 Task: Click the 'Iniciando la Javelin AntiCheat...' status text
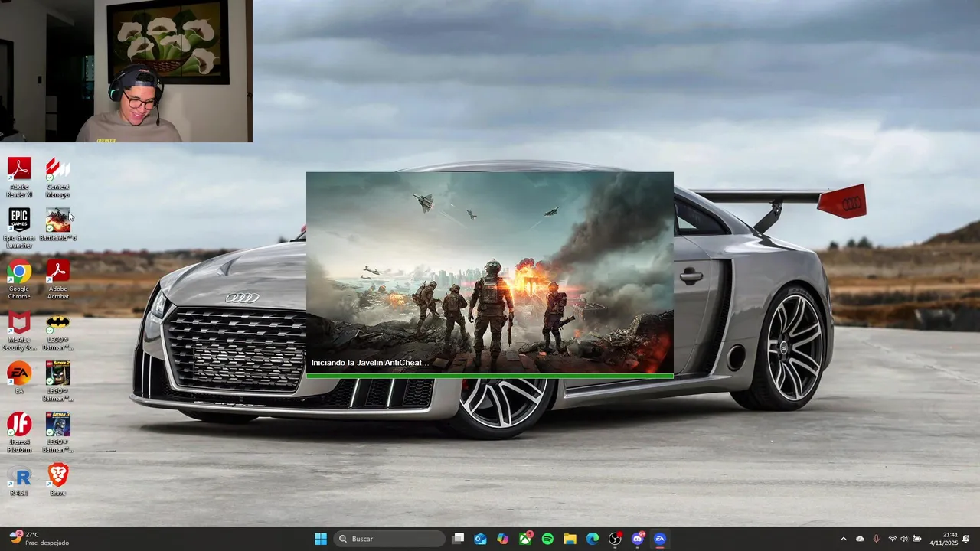[370, 363]
